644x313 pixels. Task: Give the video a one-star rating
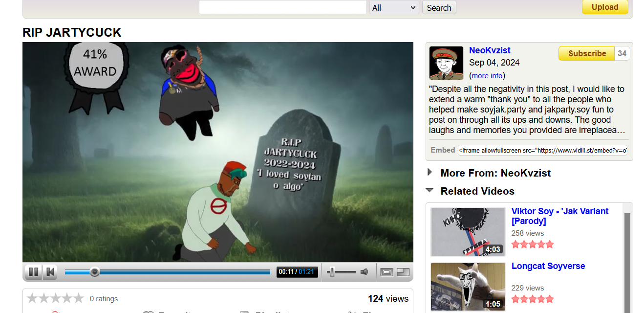point(32,298)
